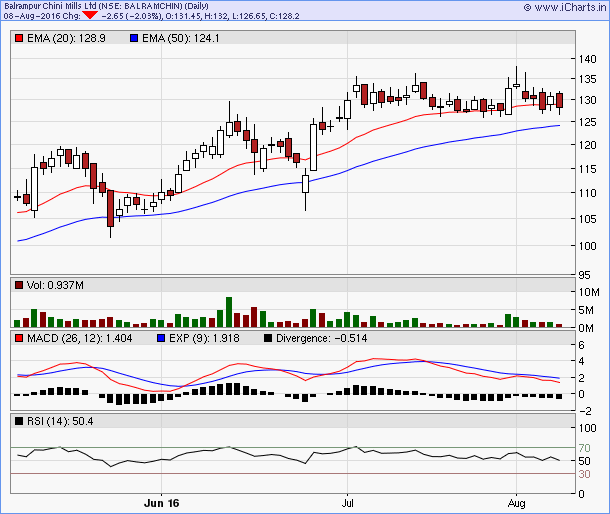610x514 pixels.
Task: Click the 'EMA (20): 128.9' label
Action: click(66, 38)
